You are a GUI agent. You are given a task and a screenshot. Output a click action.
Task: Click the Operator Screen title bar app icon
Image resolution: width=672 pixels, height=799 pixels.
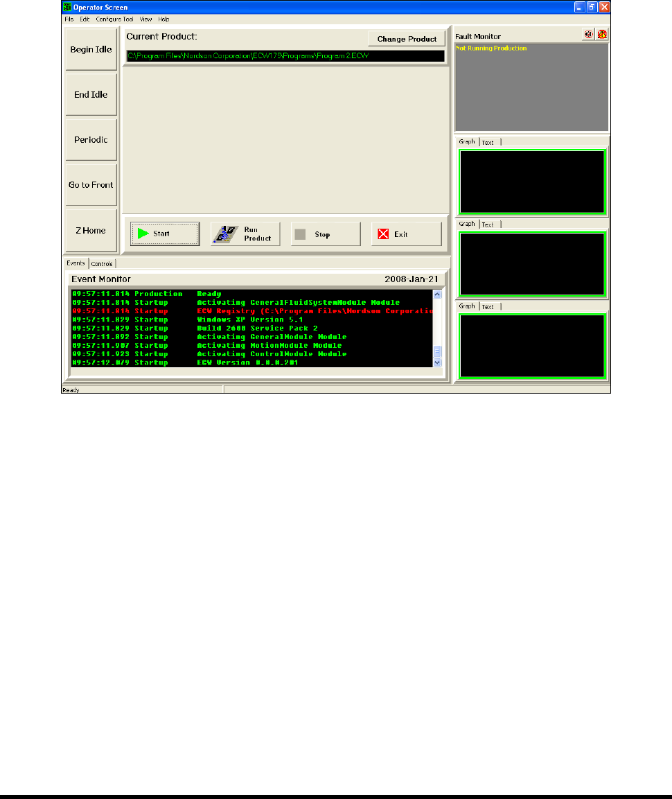pyautogui.click(x=67, y=7)
